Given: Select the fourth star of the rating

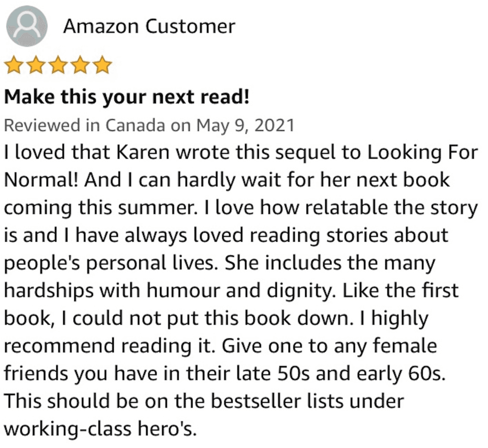Looking at the screenshot, I should pyautogui.click(x=80, y=65).
